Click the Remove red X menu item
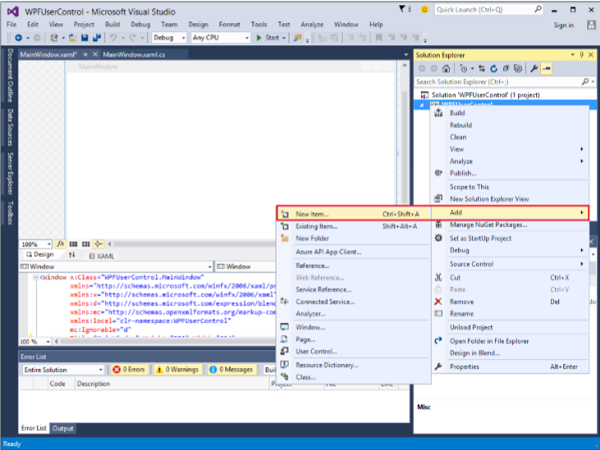The image size is (600, 450). coord(462,301)
